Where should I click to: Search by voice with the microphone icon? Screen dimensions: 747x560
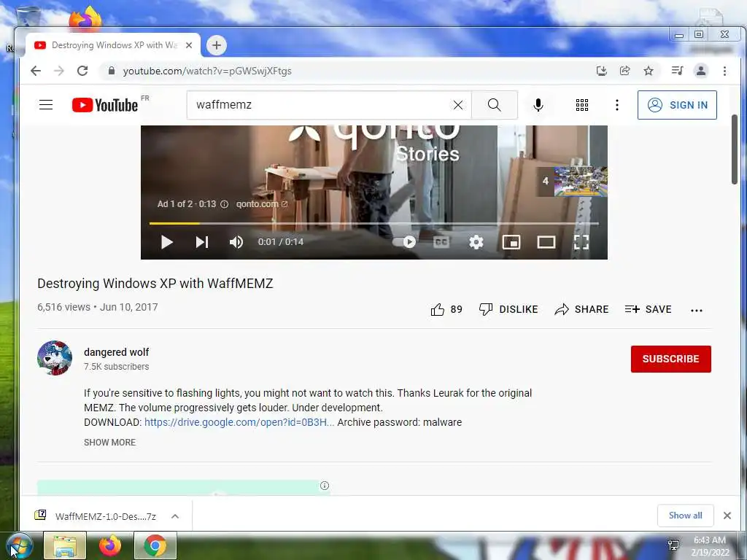pyautogui.click(x=538, y=105)
